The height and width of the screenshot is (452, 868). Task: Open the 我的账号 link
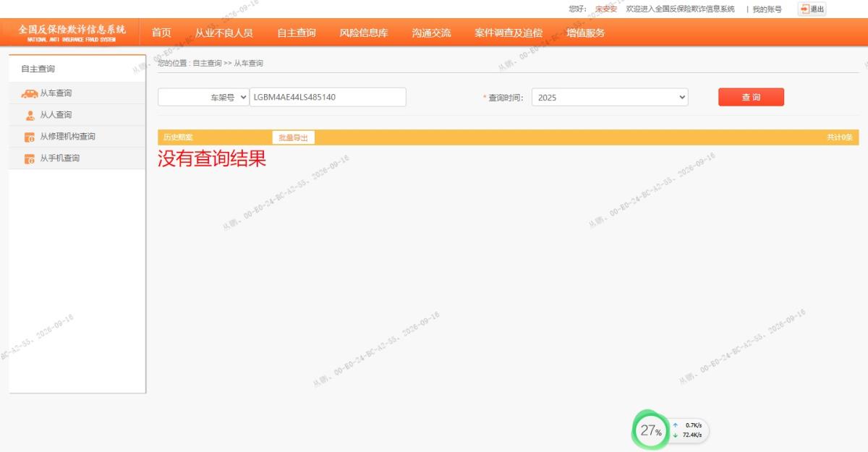[x=767, y=9]
